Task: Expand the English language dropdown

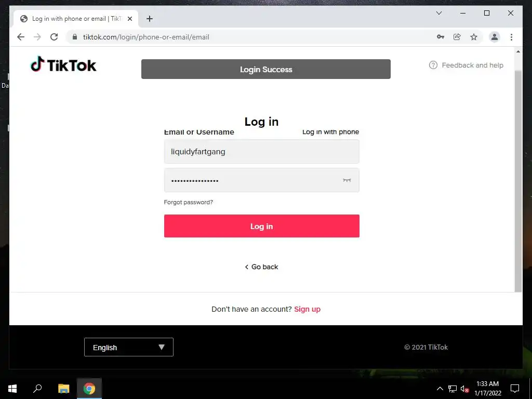Action: click(129, 347)
